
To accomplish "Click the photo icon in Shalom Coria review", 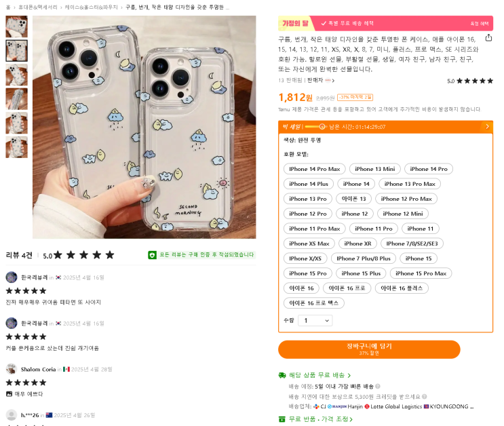I will click(x=9, y=394).
